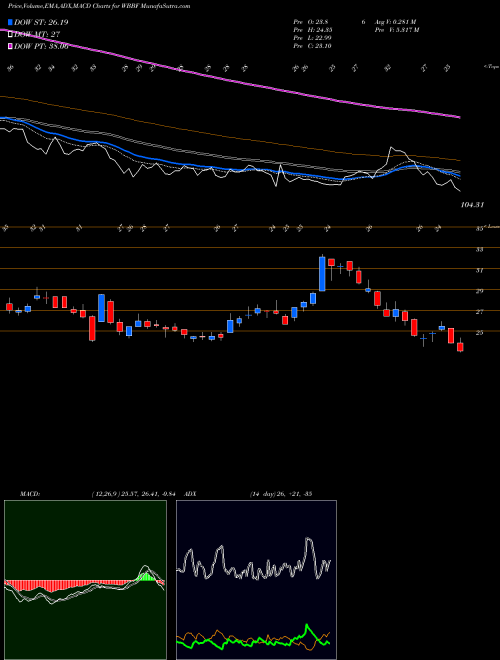
Task: Click the ADX (14 day) values text
Action: (281, 493)
